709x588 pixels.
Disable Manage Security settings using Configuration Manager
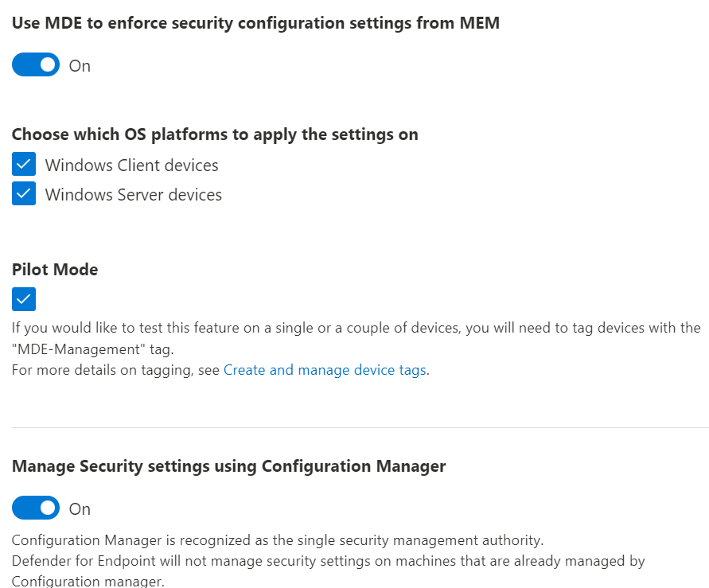coord(35,508)
